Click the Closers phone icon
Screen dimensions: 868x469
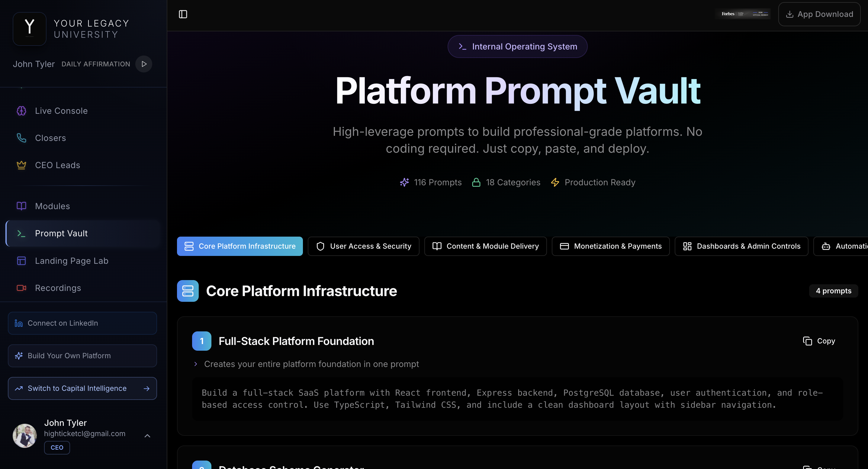tap(21, 138)
